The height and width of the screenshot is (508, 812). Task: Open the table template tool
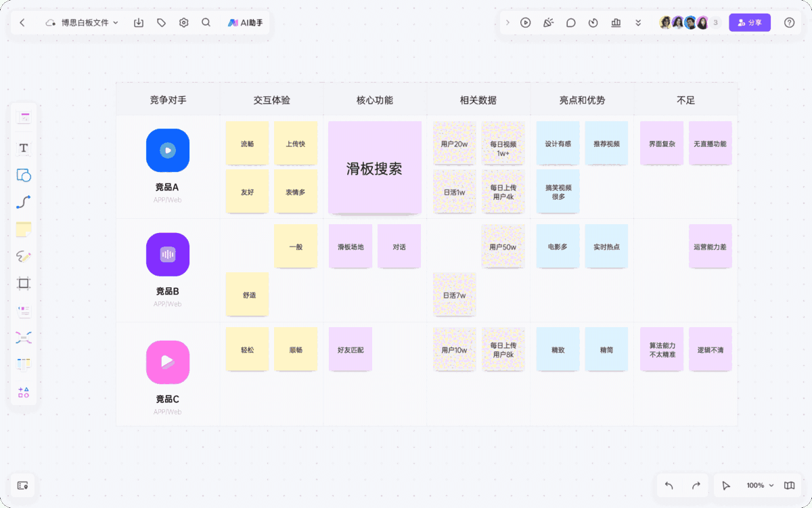click(x=24, y=364)
